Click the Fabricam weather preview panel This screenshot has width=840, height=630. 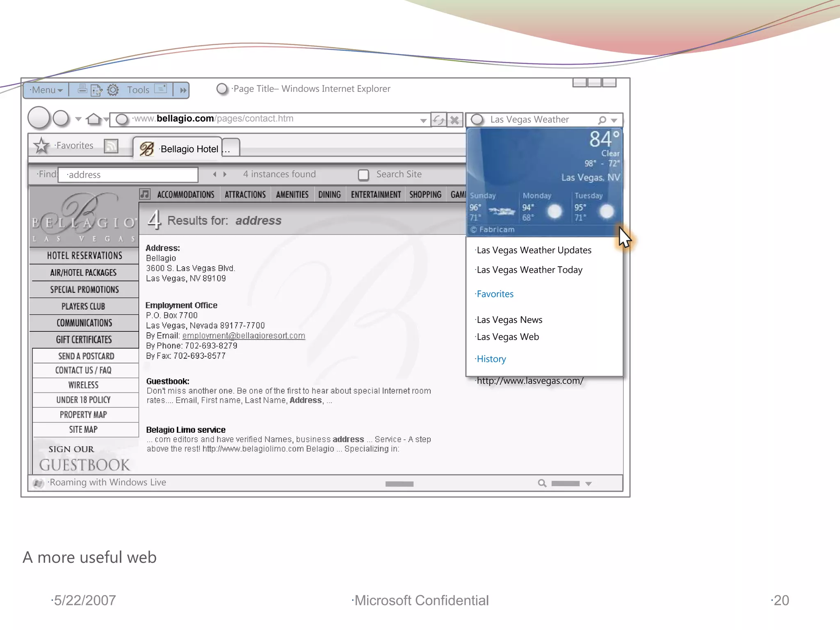pyautogui.click(x=545, y=182)
